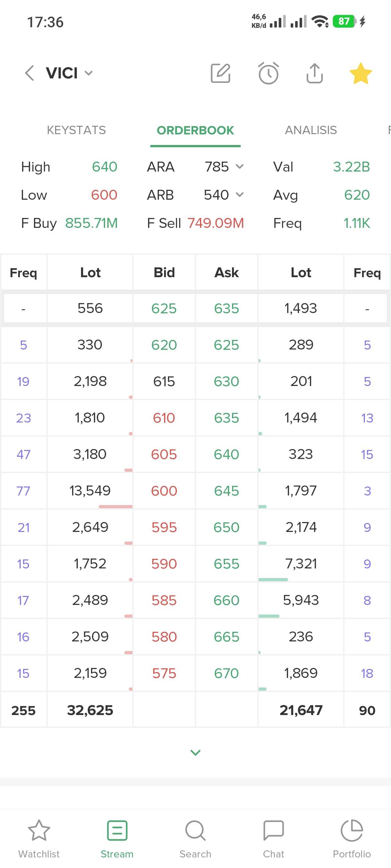
Task: Tap ask price 655 in orderbook
Action: pyautogui.click(x=226, y=564)
